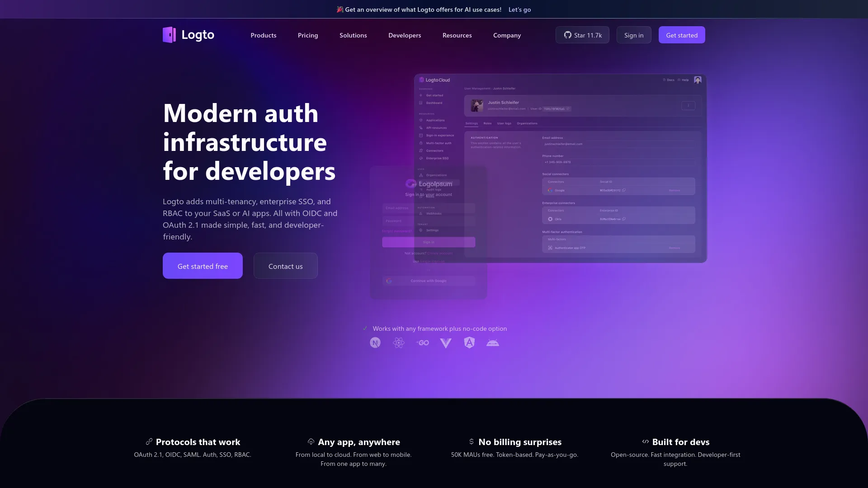This screenshot has height=488, width=868.
Task: Click the link icon beside Protocols that work
Action: 149,441
